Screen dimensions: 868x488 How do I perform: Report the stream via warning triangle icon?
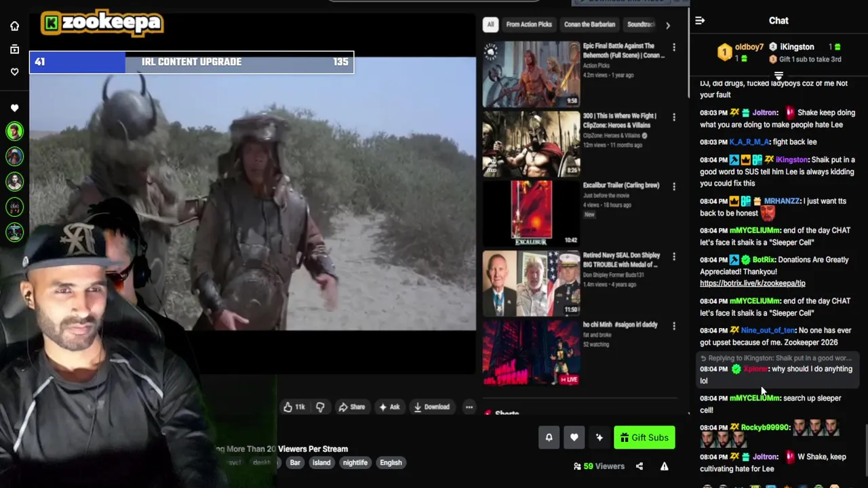pos(665,466)
